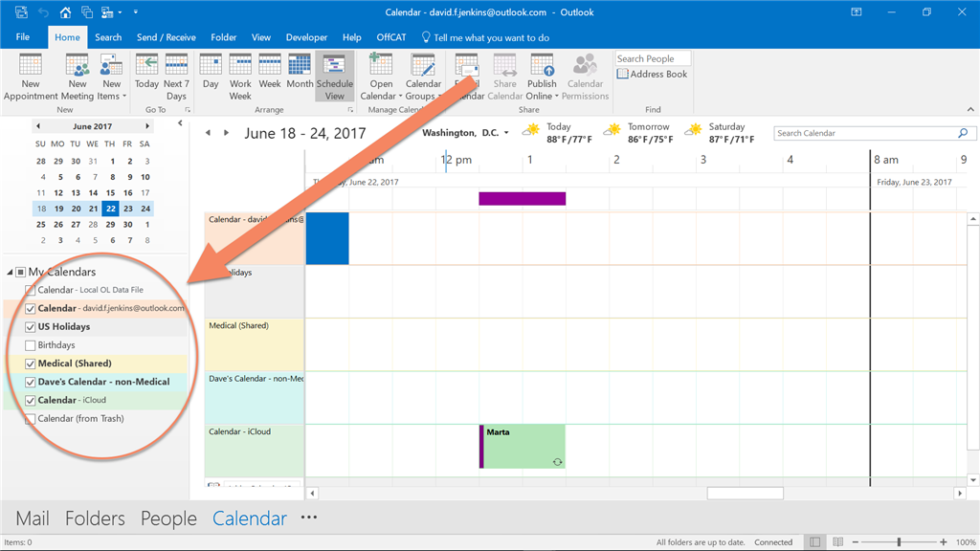The height and width of the screenshot is (551, 980).
Task: Open Folders in navigation bar
Action: [x=95, y=518]
